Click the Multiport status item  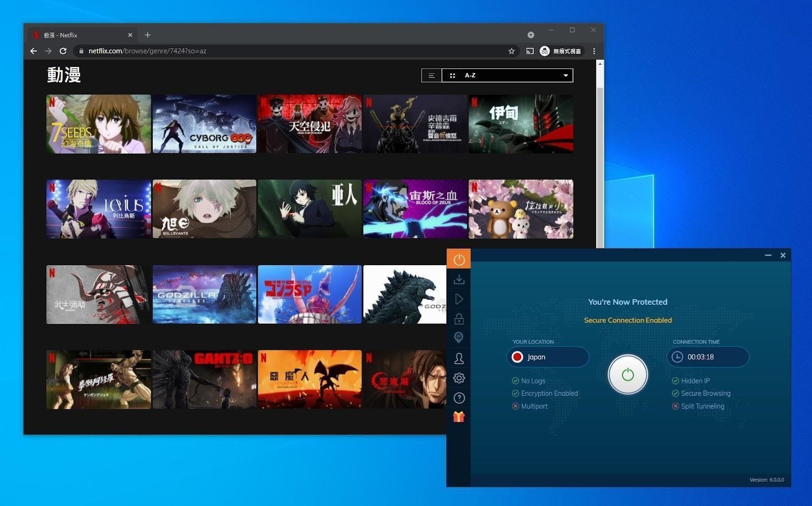click(x=530, y=406)
